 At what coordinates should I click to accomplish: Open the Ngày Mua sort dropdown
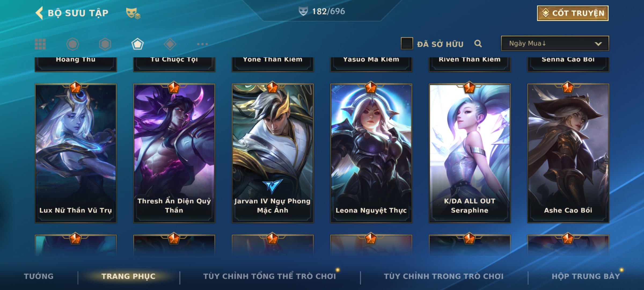point(555,43)
